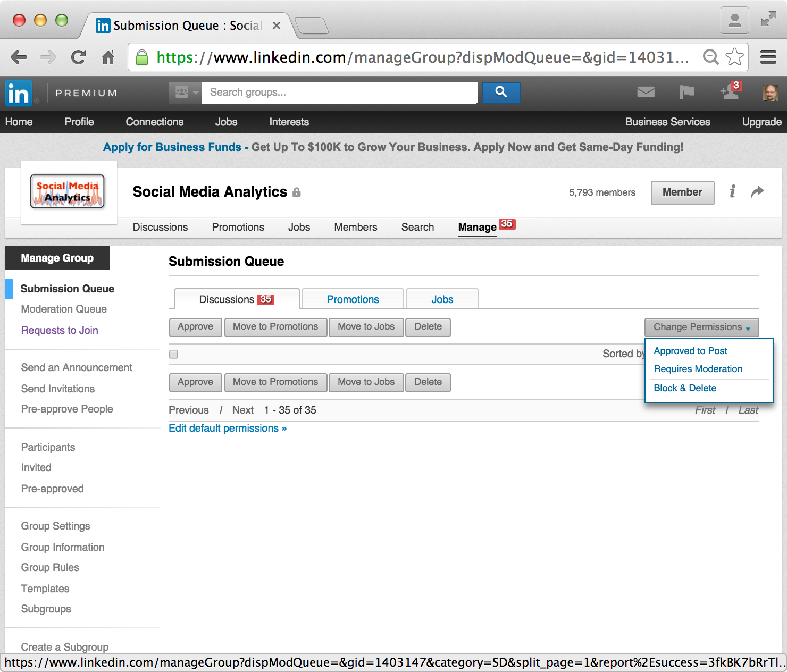This screenshot has width=787, height=672.
Task: Open Business Services in top nav
Action: (667, 122)
